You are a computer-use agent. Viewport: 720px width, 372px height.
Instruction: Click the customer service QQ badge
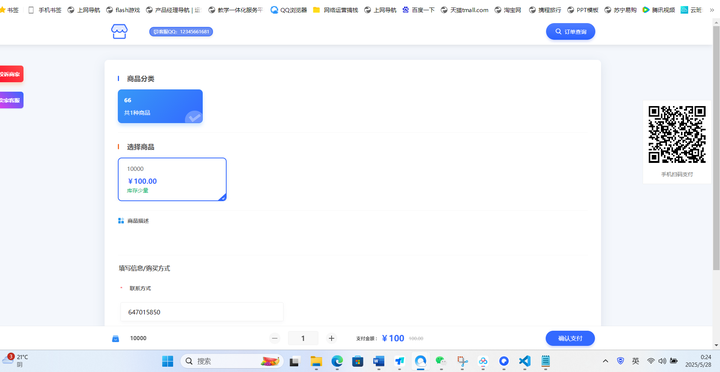pos(181,32)
